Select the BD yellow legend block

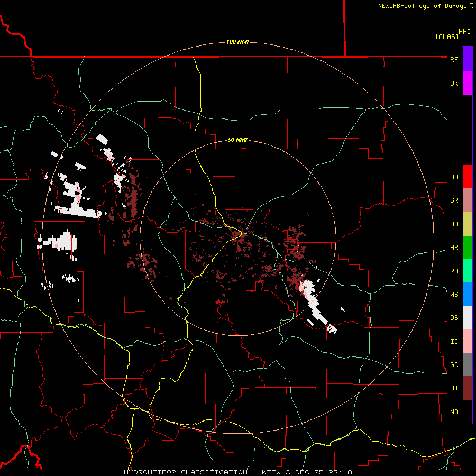point(467,224)
